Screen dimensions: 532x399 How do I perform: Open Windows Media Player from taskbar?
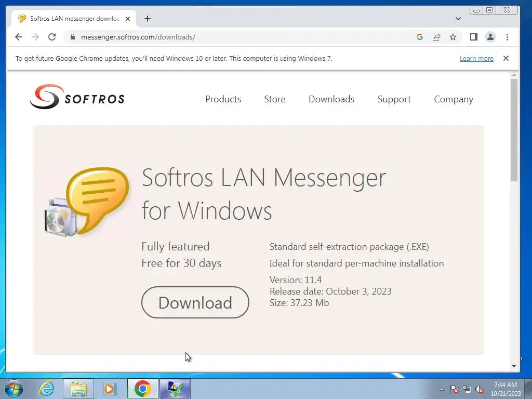110,389
